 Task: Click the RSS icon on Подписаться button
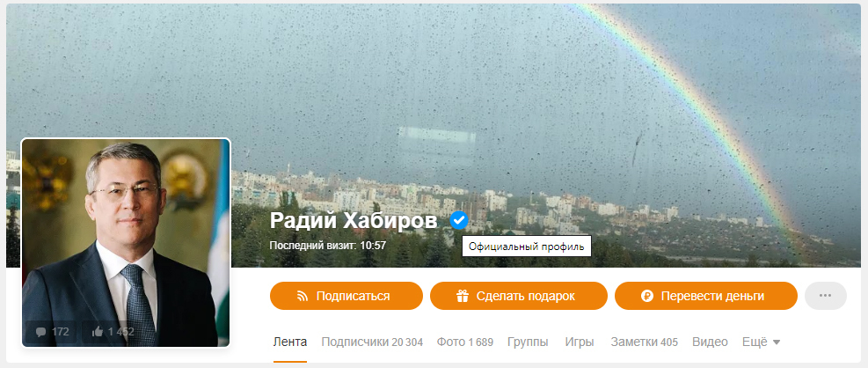(x=303, y=296)
